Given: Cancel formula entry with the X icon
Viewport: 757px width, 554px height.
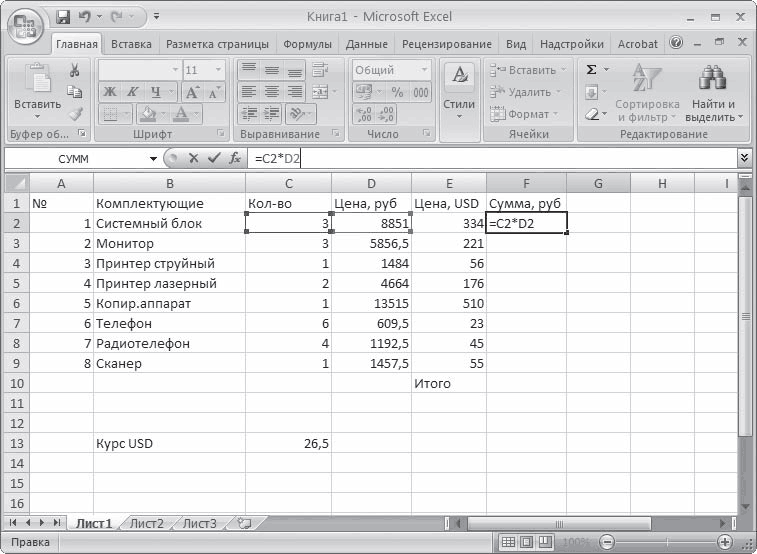Looking at the screenshot, I should pos(193,158).
